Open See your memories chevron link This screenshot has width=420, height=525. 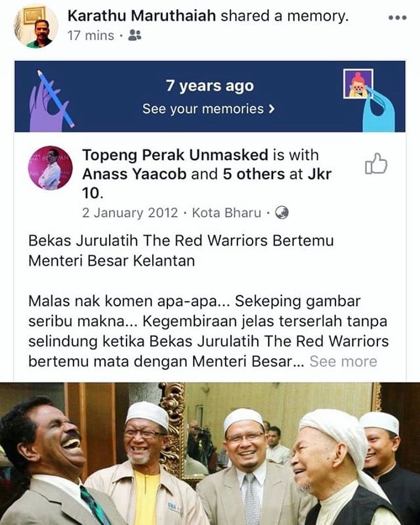(x=208, y=109)
